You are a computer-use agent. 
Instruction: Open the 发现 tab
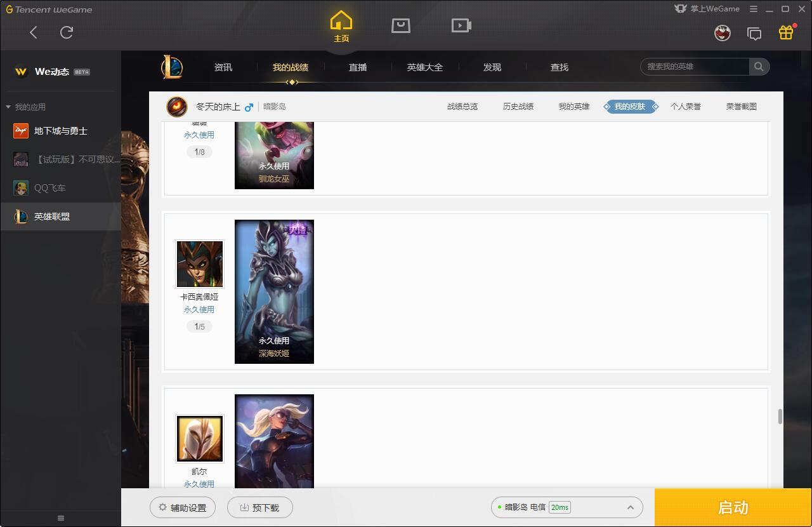(492, 67)
